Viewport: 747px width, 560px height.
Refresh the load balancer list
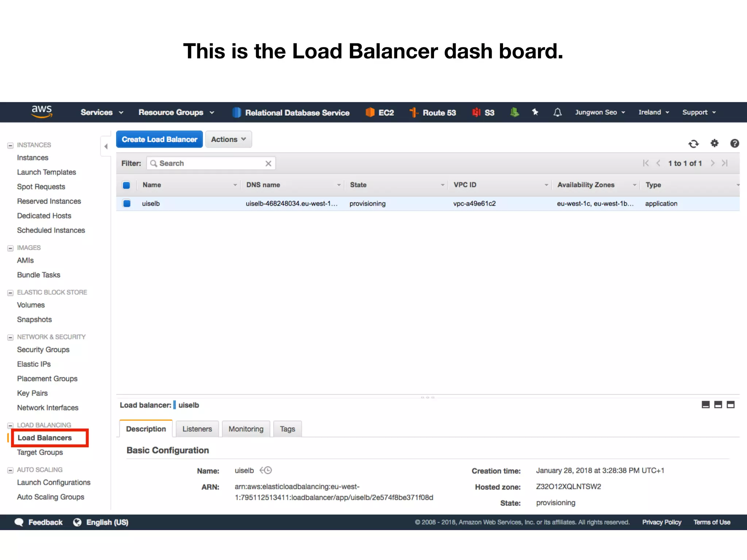(693, 144)
